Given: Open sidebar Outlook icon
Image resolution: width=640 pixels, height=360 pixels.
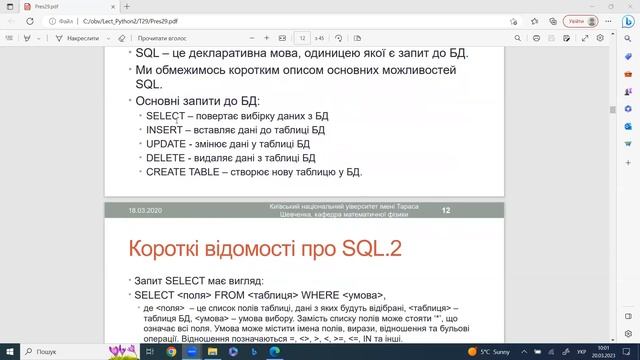Looking at the screenshot, I should point(628,127).
